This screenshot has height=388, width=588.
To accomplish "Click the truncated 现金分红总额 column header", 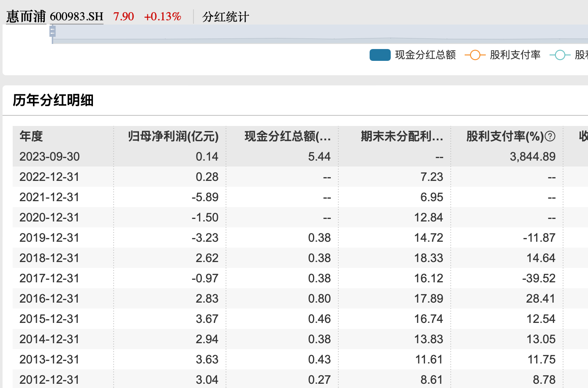I will 288,136.
